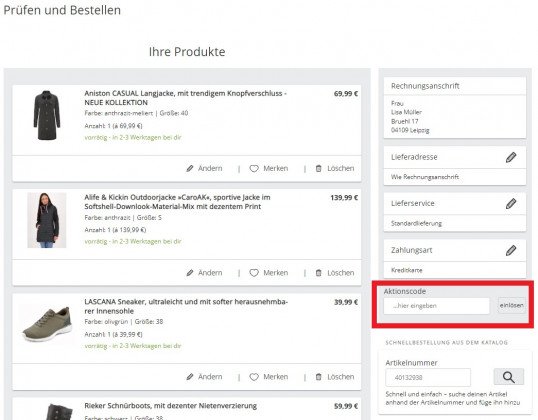The height and width of the screenshot is (420, 538).
Task: Edit the Lieferadresse with pencil icon
Action: (x=511, y=157)
